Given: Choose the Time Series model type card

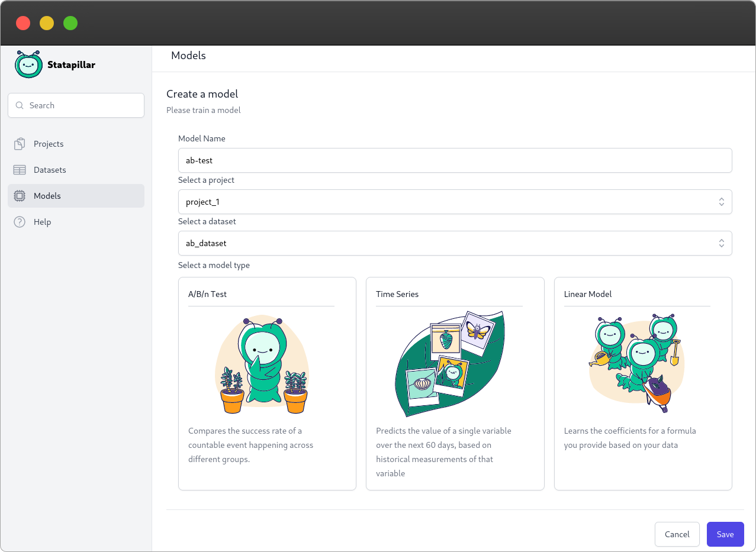Looking at the screenshot, I should click(455, 383).
